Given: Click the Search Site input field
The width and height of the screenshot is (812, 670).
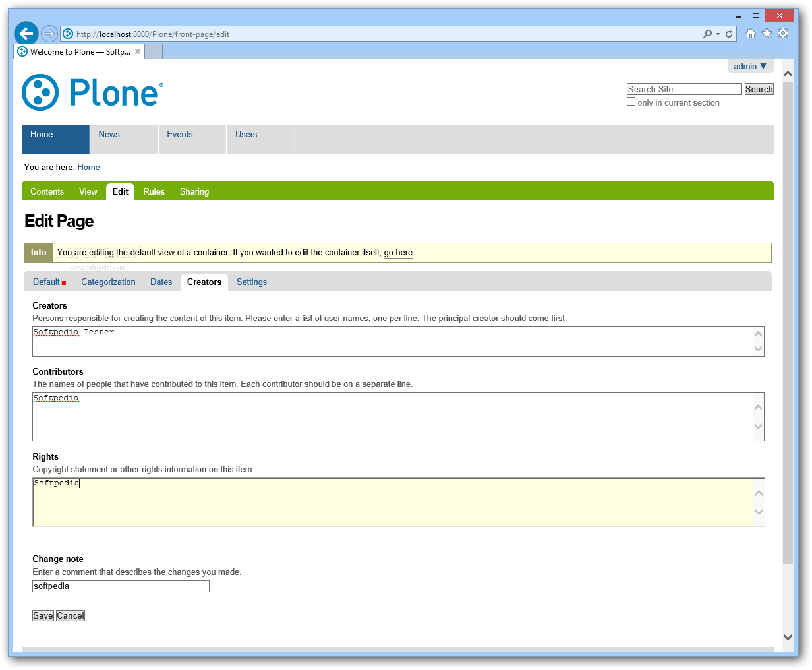Looking at the screenshot, I should pyautogui.click(x=684, y=89).
